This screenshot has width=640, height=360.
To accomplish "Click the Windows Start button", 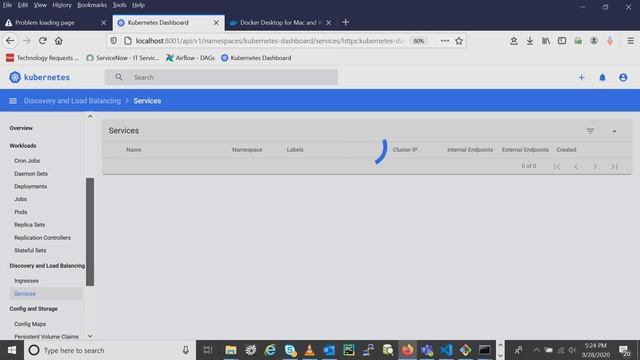I will pyautogui.click(x=12, y=350).
